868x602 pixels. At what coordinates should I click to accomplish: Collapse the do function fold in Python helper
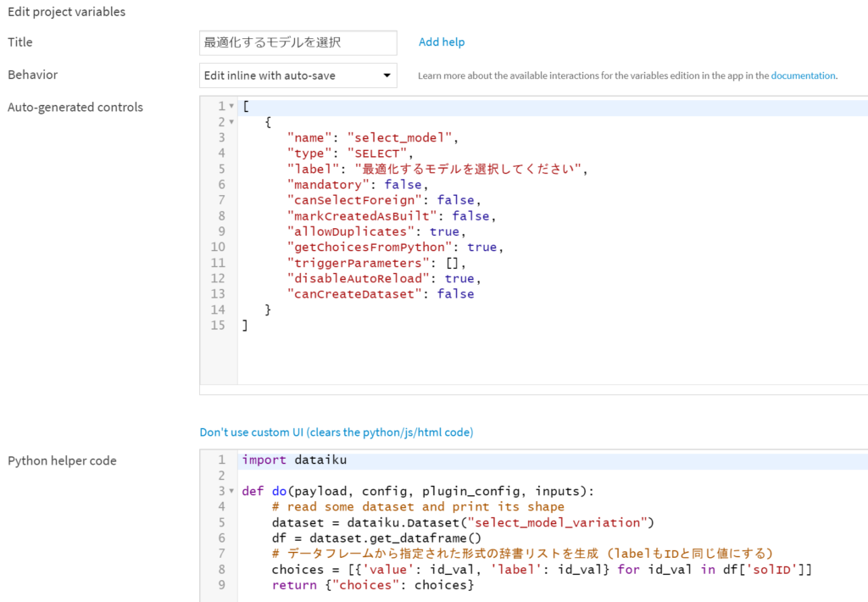[x=230, y=490]
